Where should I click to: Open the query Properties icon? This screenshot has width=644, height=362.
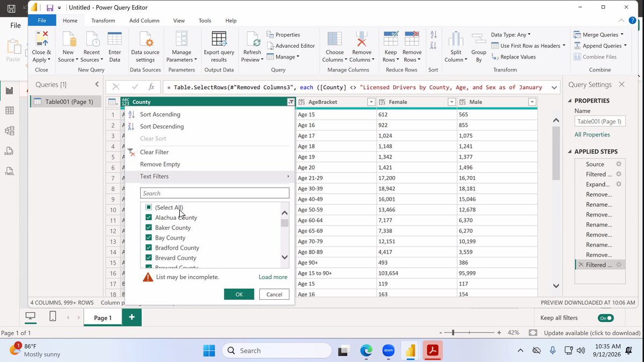270,34
